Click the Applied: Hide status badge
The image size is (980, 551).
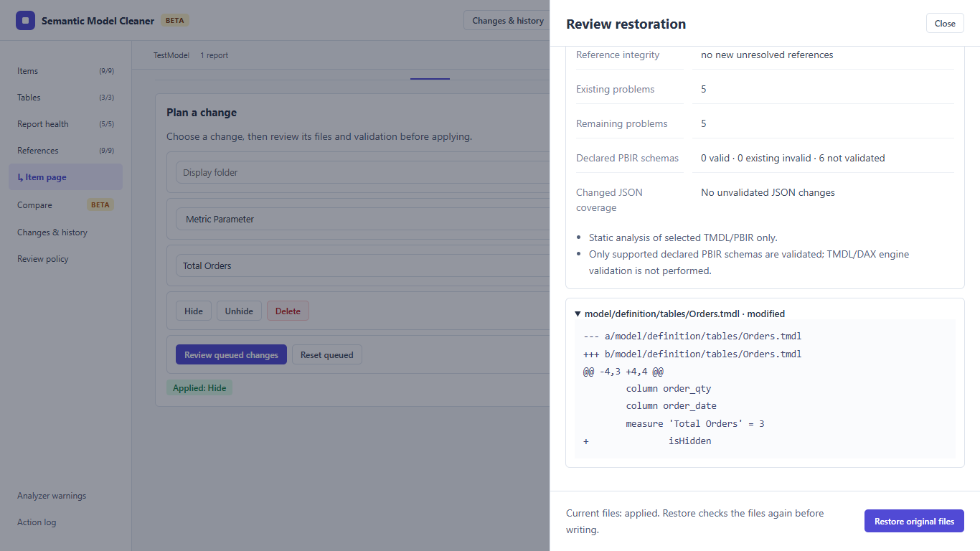tap(199, 388)
